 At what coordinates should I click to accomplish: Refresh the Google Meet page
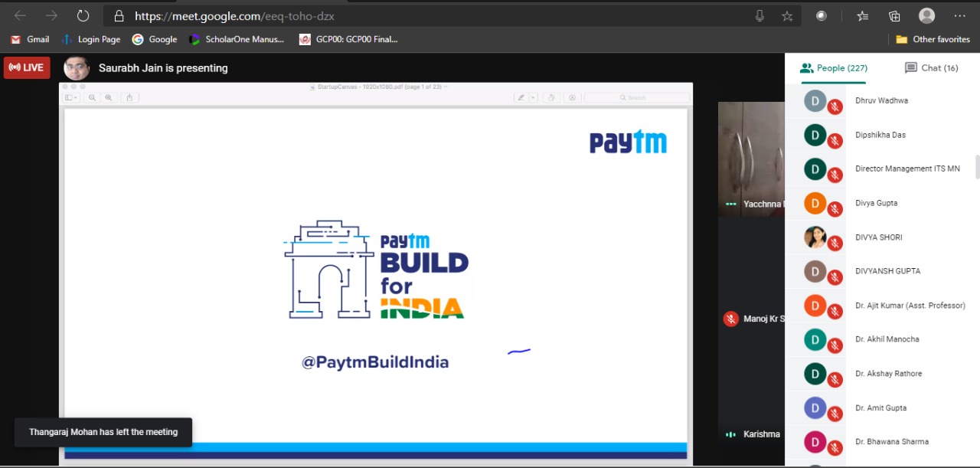(x=83, y=15)
